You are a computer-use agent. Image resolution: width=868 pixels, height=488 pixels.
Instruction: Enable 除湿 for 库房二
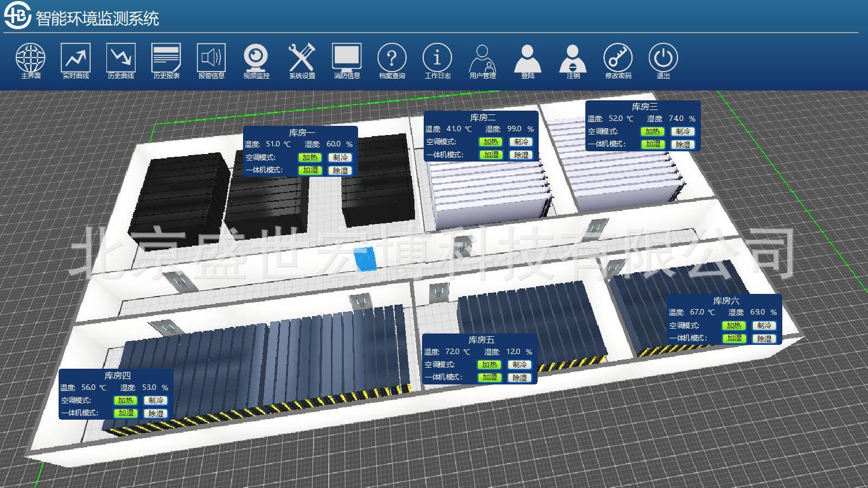(x=521, y=155)
